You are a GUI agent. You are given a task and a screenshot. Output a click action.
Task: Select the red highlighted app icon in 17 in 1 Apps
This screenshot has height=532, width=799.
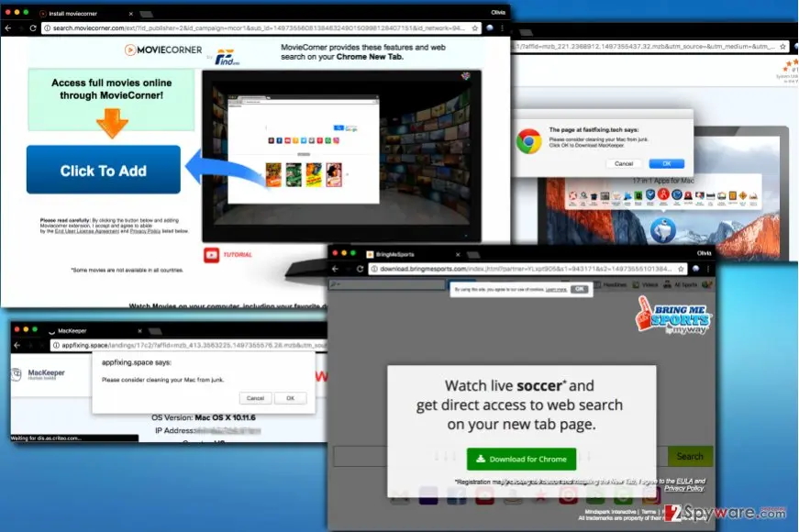tap(663, 194)
